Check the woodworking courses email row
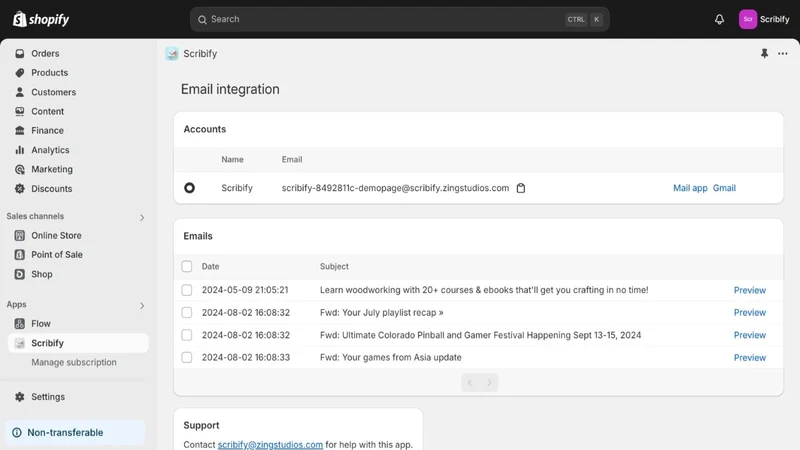This screenshot has width=800, height=450. [x=187, y=290]
